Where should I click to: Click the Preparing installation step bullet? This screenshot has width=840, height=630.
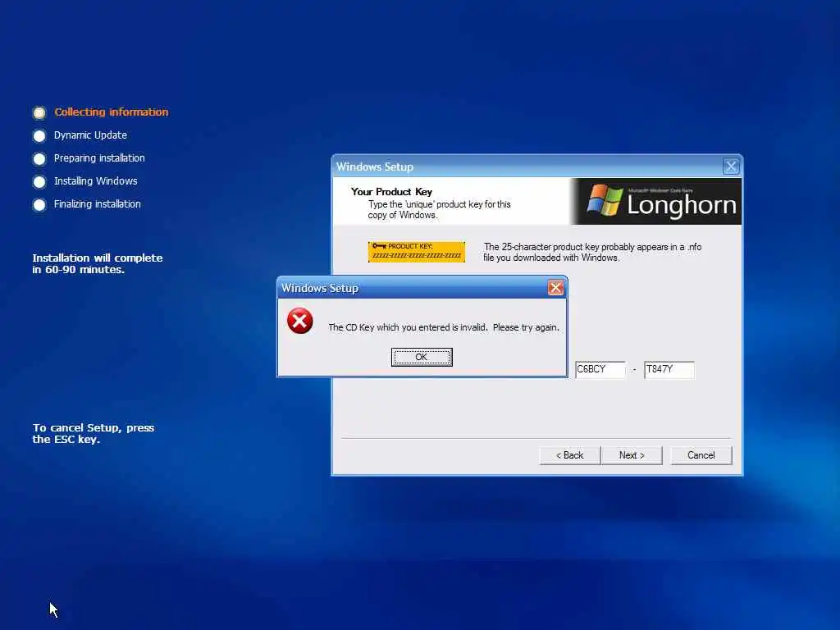point(39,158)
